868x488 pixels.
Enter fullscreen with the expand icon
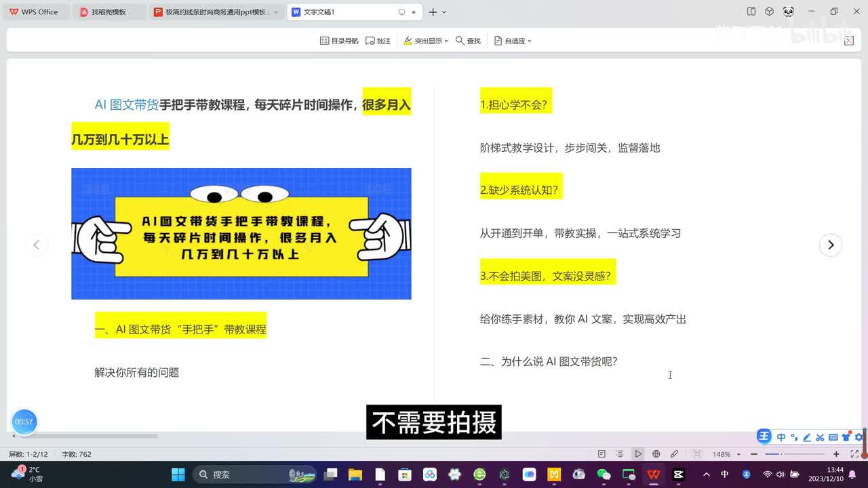853,454
